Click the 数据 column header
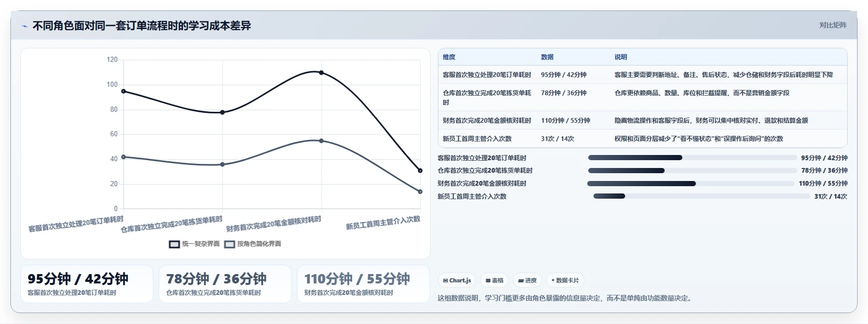Viewport: 868px width, 324px height. (547, 57)
